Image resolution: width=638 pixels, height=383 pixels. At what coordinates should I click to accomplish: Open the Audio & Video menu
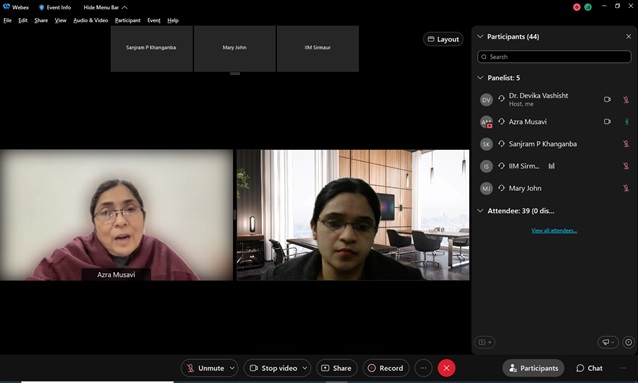click(x=90, y=20)
